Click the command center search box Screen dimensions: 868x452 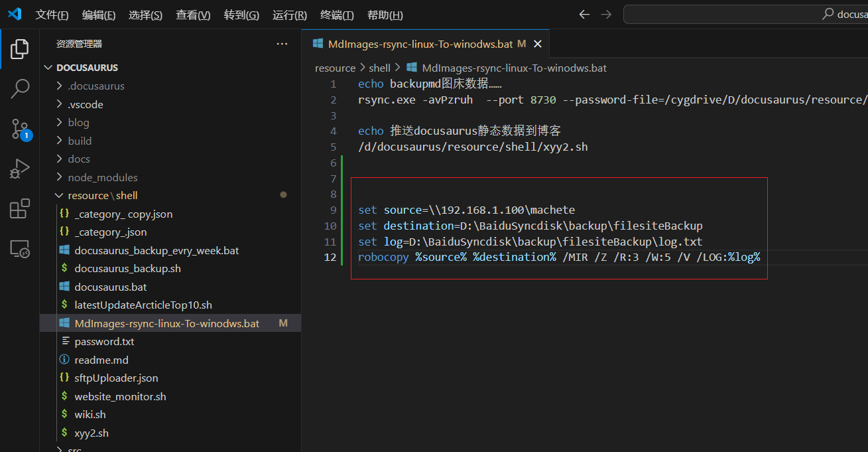(745, 14)
